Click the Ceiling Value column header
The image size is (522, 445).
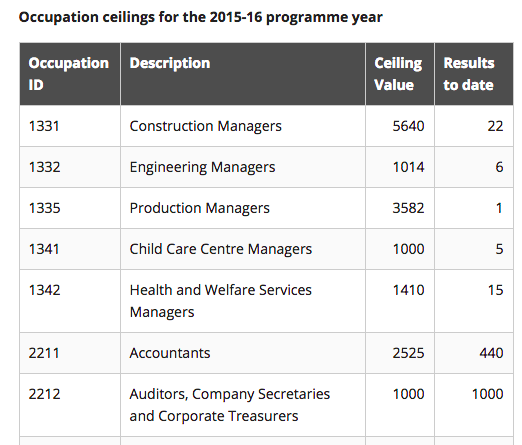point(400,74)
